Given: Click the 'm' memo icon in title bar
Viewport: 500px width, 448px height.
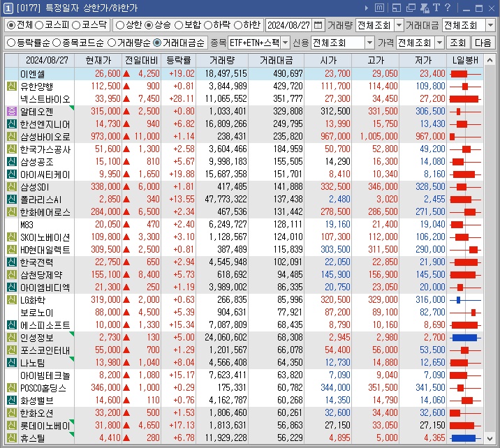Looking at the screenshot, I should 379,8.
